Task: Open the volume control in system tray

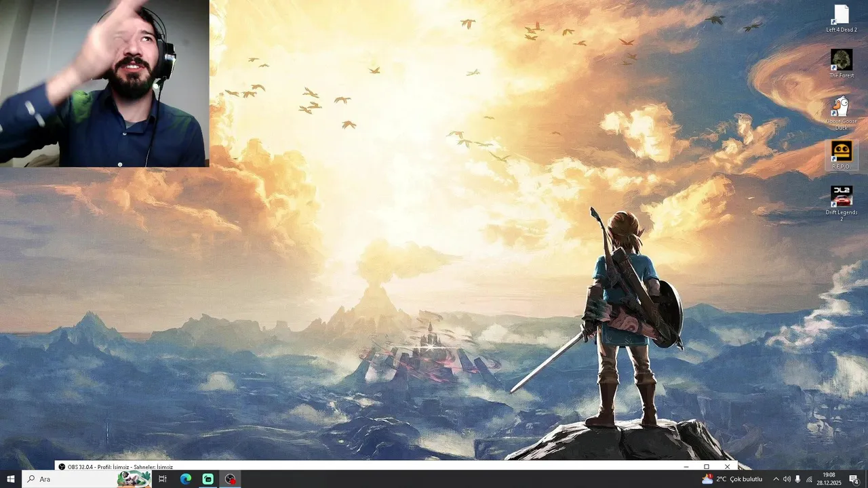Action: (x=787, y=479)
